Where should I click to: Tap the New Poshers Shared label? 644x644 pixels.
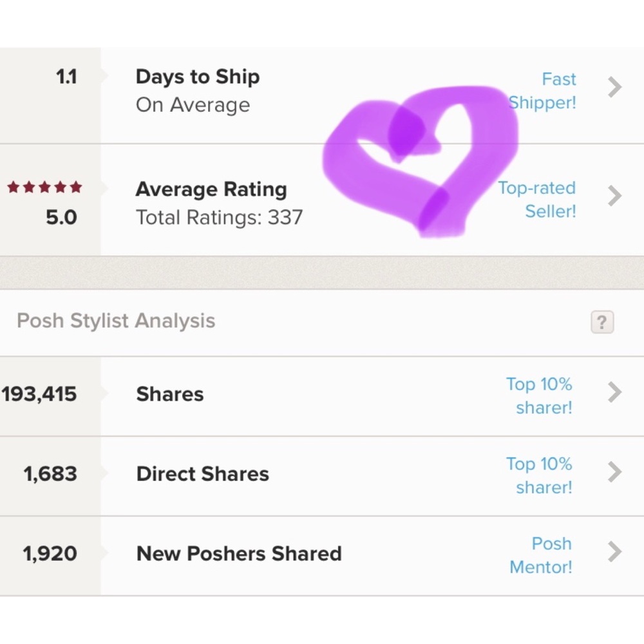coord(239,554)
